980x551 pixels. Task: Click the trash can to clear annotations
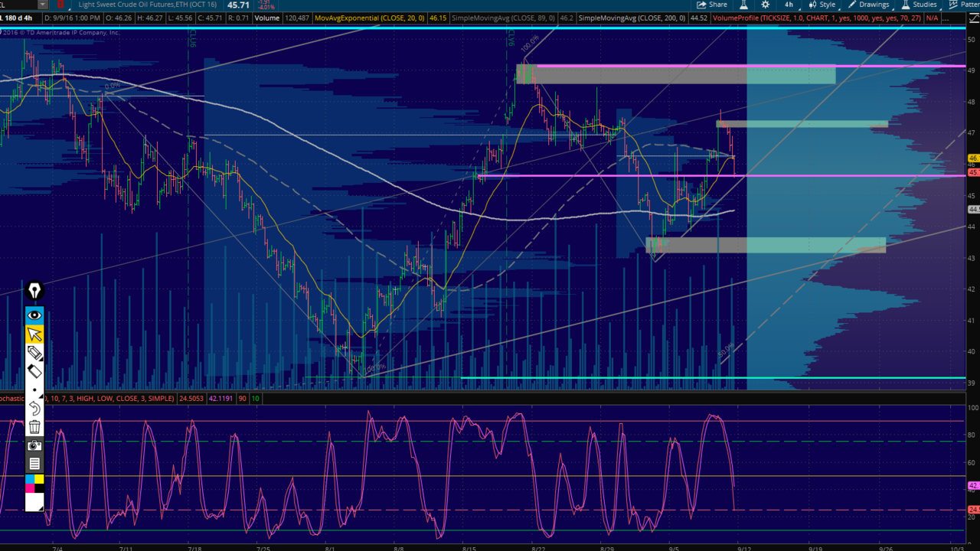[34, 427]
